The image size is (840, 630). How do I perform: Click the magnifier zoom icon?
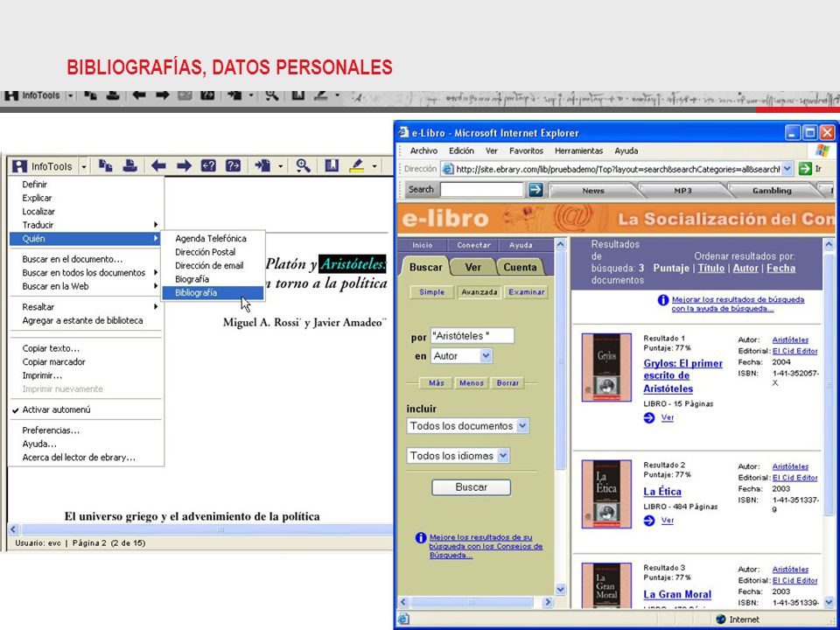304,166
